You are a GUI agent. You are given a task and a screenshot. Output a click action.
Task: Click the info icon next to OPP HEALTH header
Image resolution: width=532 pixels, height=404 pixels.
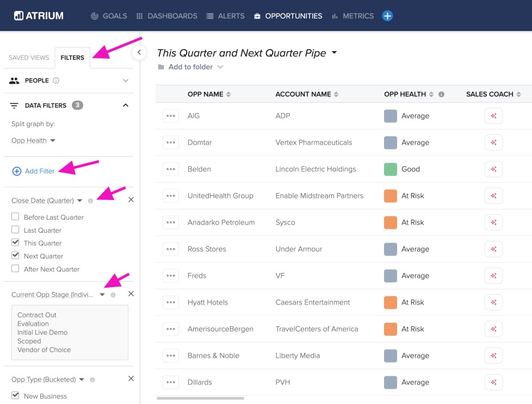(441, 94)
